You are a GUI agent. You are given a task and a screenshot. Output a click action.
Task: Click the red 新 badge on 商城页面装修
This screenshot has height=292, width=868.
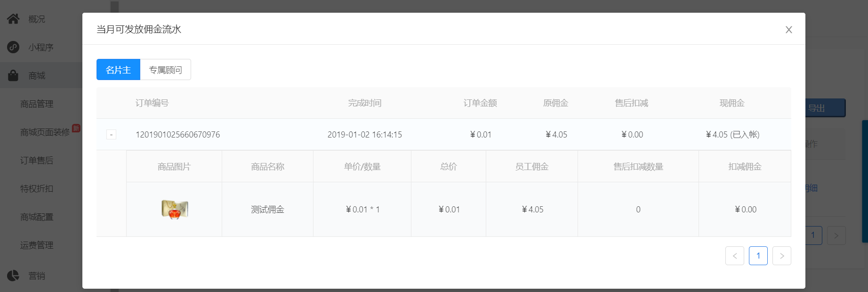click(76, 128)
